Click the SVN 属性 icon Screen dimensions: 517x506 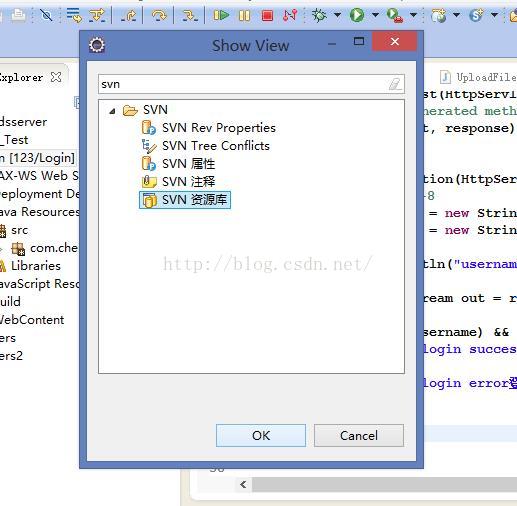149,164
